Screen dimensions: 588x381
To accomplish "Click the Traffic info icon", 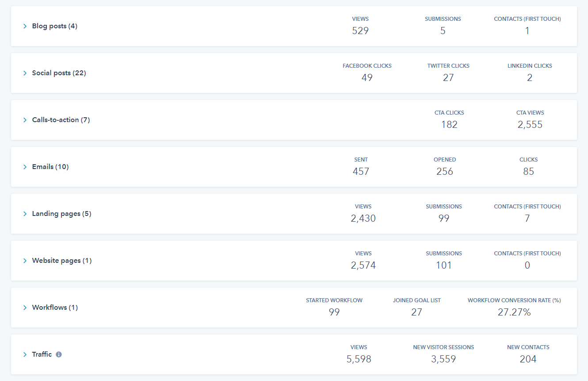I will (x=59, y=354).
